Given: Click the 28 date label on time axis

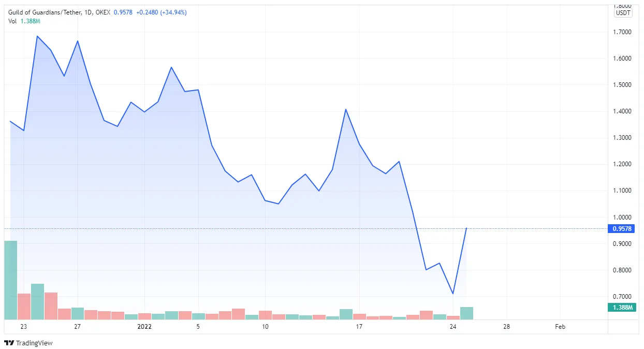Looking at the screenshot, I should pos(506,327).
